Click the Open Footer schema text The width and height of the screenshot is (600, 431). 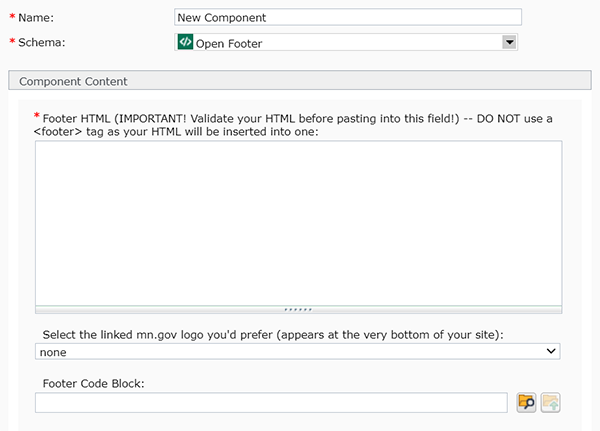coord(229,43)
